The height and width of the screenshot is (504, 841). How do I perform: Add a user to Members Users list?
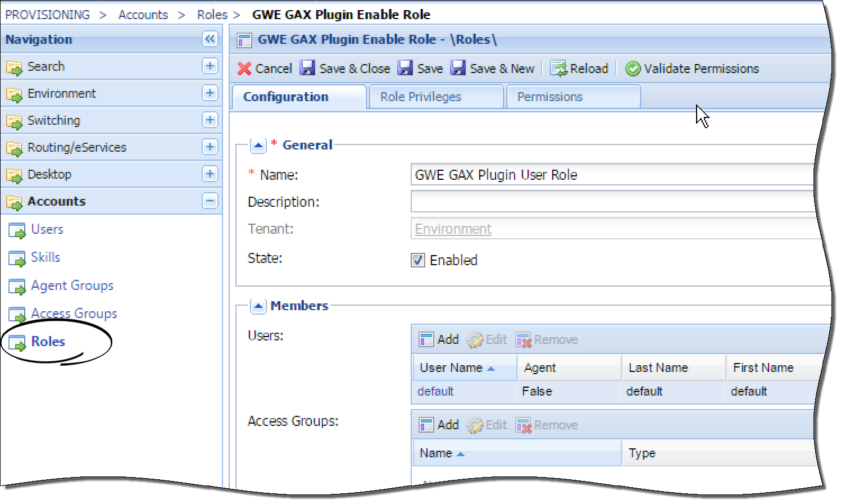coord(439,339)
